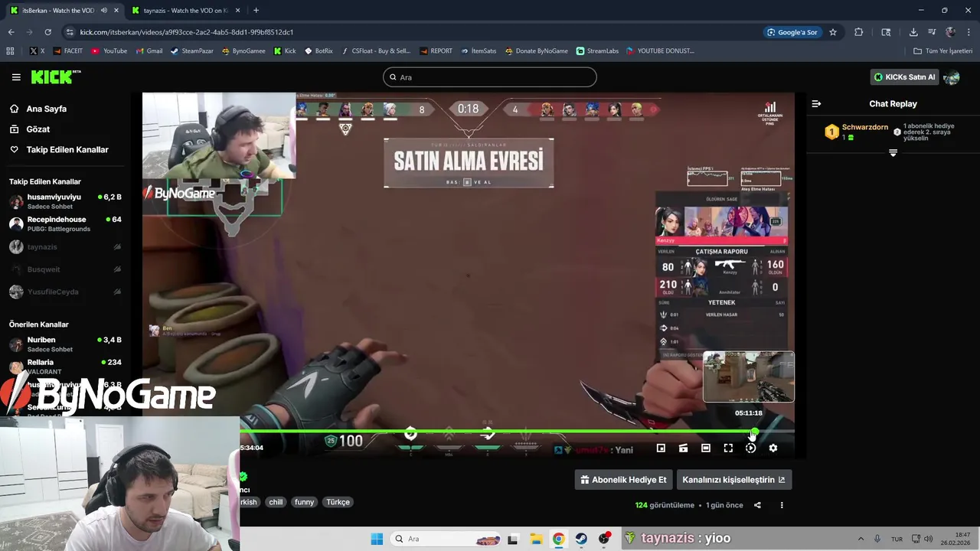Expand Tüm Yer İşaretleri bookmarks folder

(x=943, y=51)
